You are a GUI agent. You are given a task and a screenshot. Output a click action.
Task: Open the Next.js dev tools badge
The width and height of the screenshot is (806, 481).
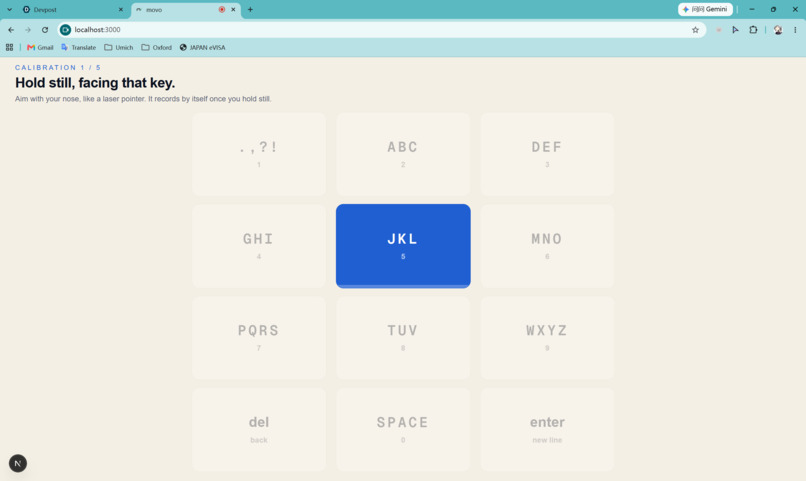tap(18, 463)
